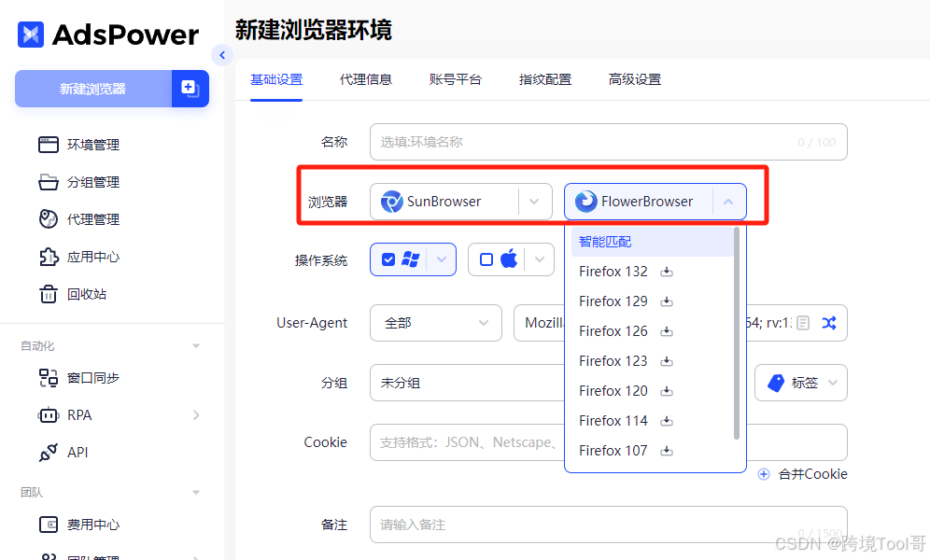Download the Firefox 114 kernel

(x=667, y=421)
